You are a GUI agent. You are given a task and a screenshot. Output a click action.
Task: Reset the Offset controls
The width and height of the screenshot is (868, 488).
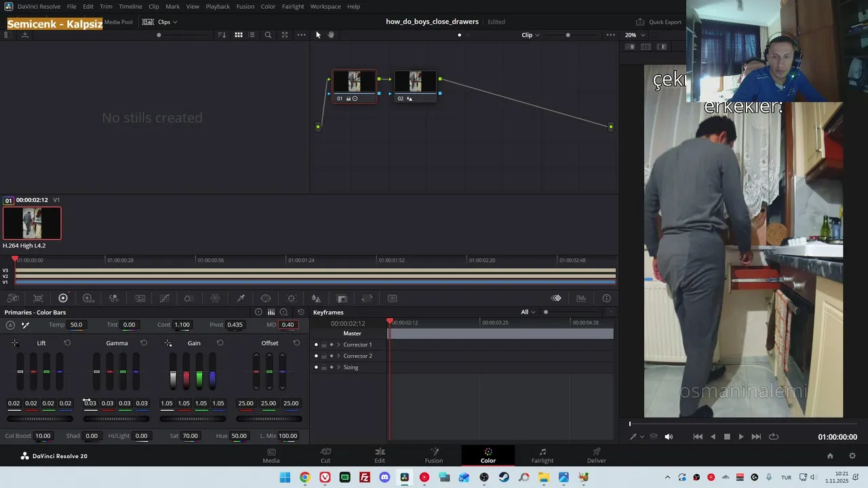coord(296,343)
